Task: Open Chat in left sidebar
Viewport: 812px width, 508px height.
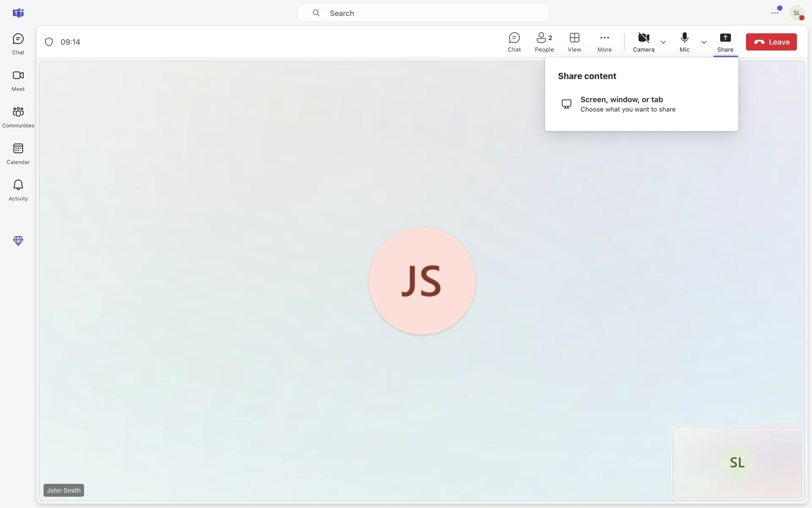Action: click(x=18, y=44)
